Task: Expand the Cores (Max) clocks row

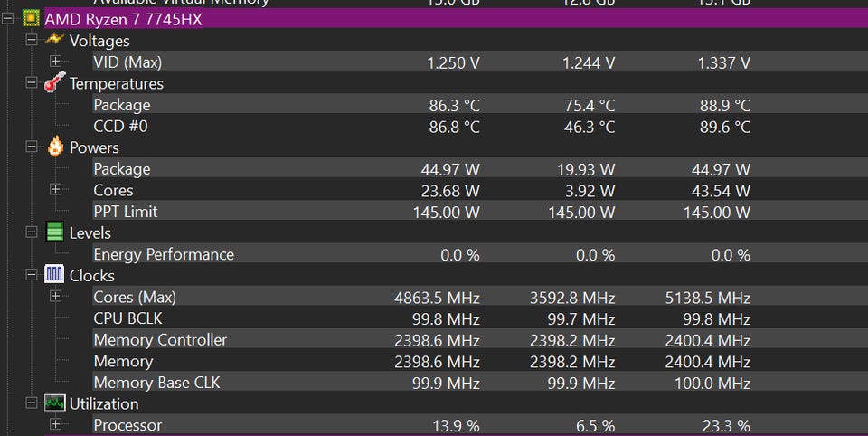Action: click(55, 297)
